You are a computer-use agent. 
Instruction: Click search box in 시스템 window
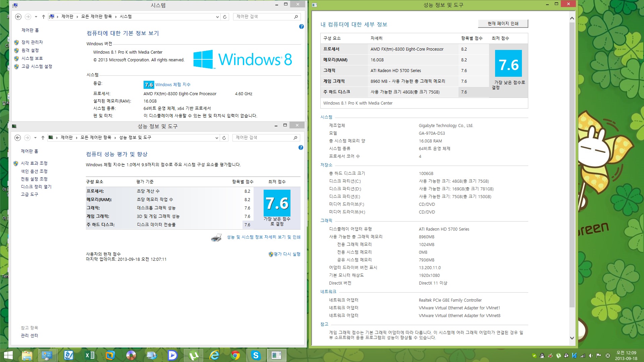pos(267,17)
